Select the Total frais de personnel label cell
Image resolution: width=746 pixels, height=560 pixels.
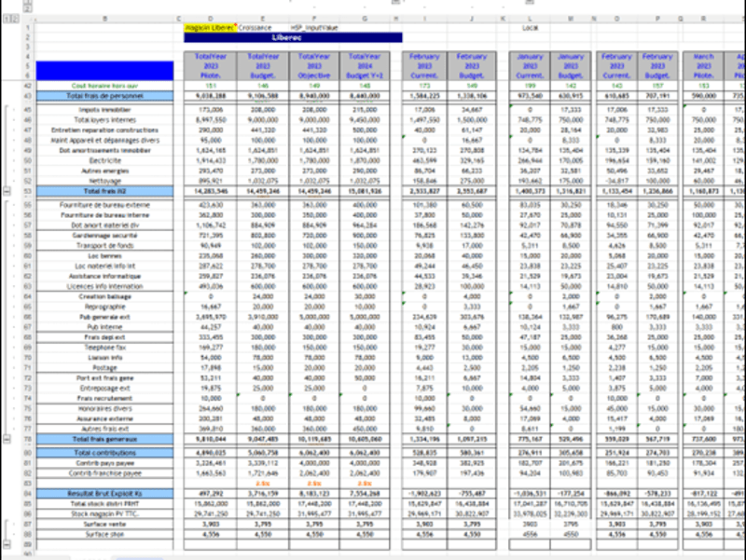tap(104, 96)
